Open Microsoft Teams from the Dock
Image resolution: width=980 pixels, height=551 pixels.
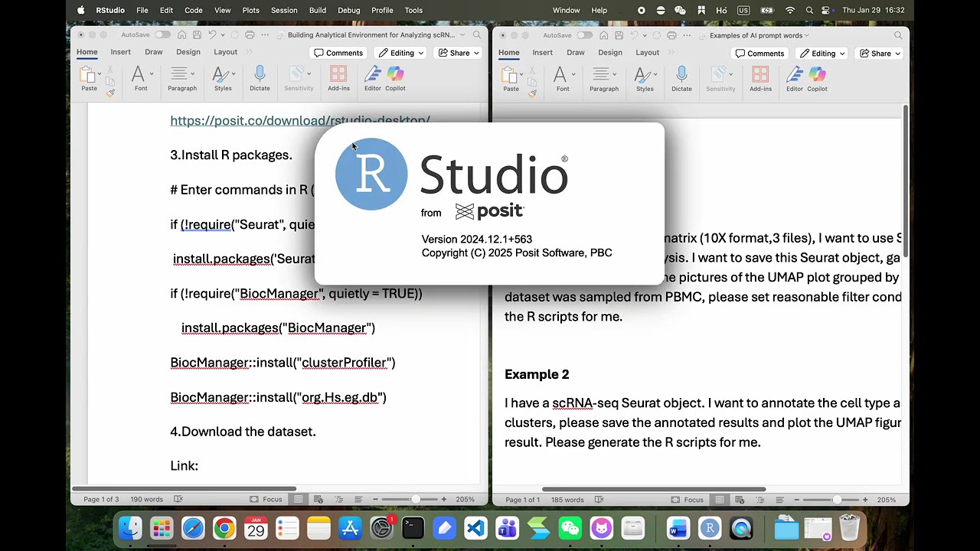point(508,528)
